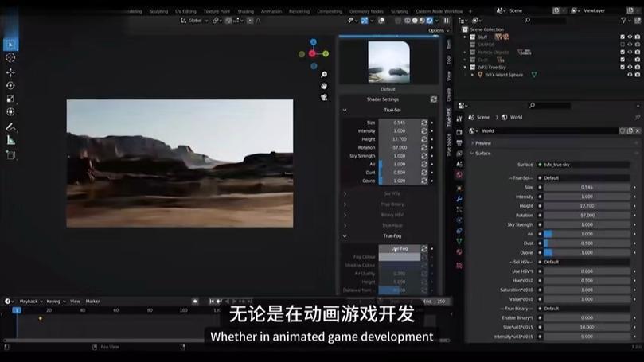Click the sky preset thumbnail preview
The height and width of the screenshot is (362, 644).
(x=388, y=62)
